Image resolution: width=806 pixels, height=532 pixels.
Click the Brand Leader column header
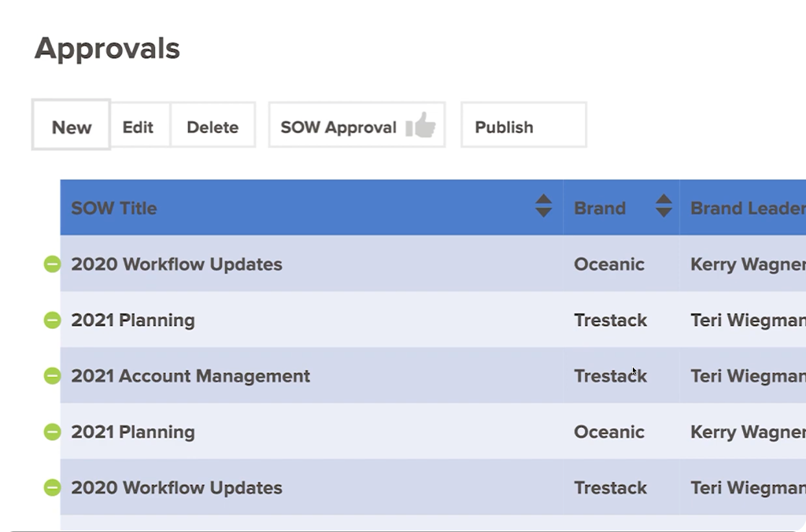point(743,208)
